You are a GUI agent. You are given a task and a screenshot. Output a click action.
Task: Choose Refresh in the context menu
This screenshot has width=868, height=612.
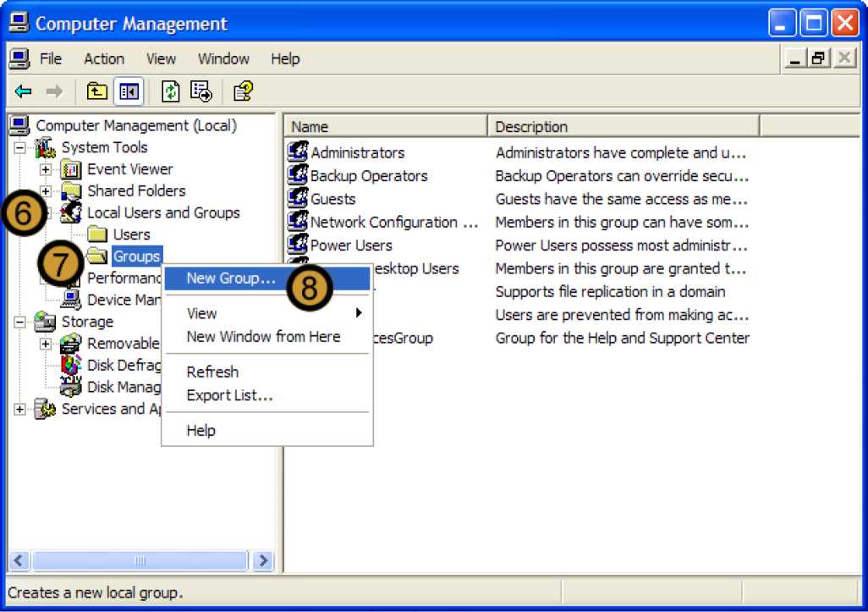pyautogui.click(x=268, y=372)
